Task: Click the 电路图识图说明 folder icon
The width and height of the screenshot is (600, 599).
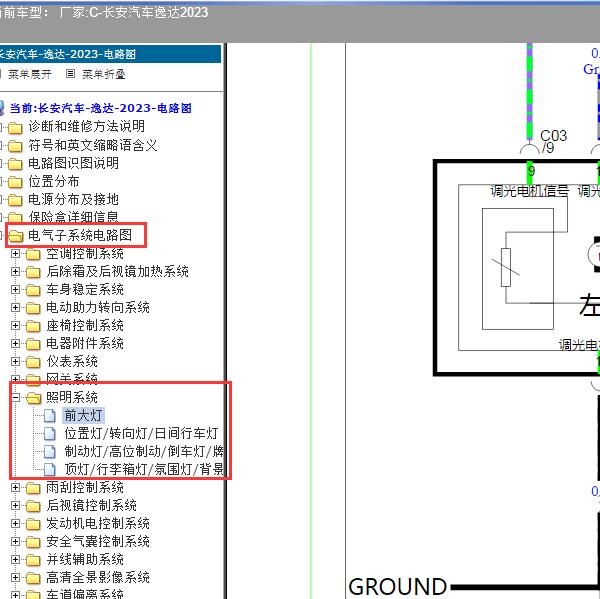Action: 15,164
